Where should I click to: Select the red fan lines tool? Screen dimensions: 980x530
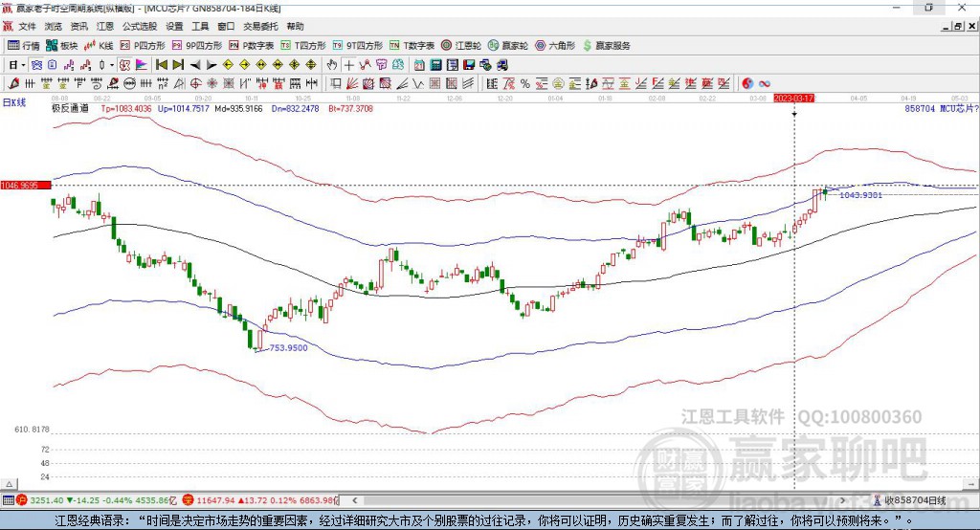click(352, 84)
